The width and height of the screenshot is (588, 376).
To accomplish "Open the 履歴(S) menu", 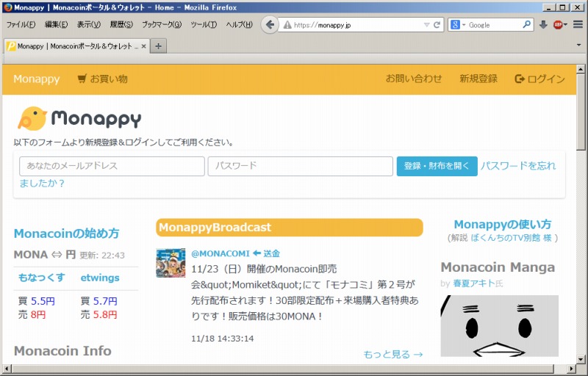I will click(121, 25).
